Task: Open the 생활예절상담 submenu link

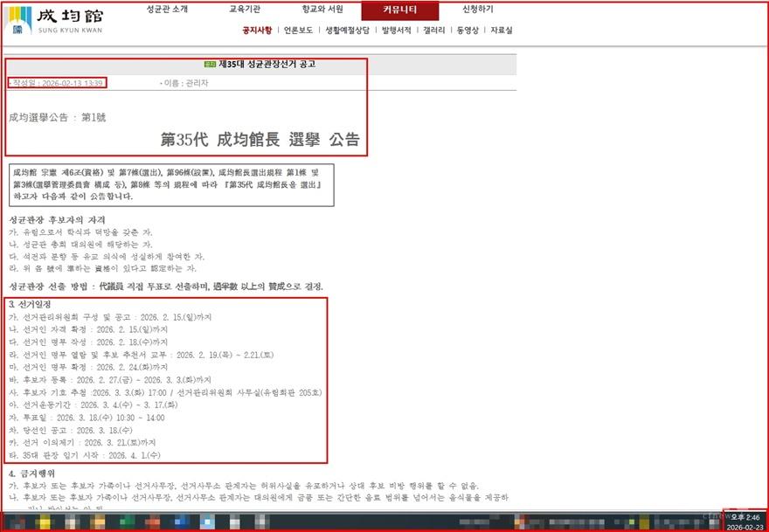Action: click(347, 31)
